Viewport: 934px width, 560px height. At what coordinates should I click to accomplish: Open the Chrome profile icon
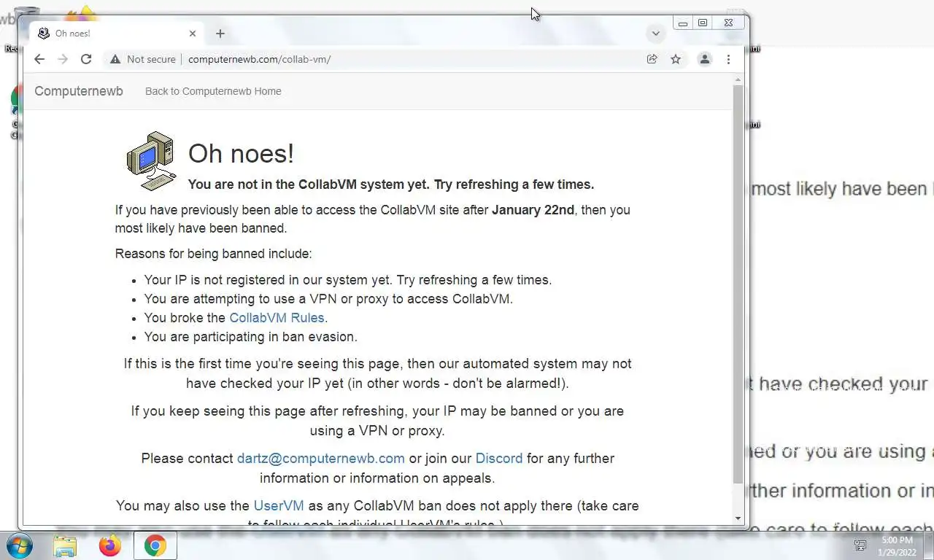(705, 59)
